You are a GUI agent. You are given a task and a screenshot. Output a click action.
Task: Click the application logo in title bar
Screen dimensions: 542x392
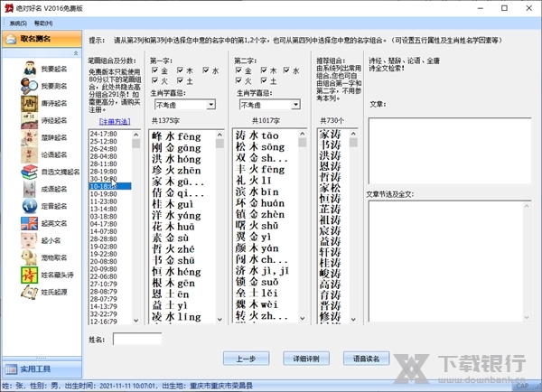click(8, 8)
